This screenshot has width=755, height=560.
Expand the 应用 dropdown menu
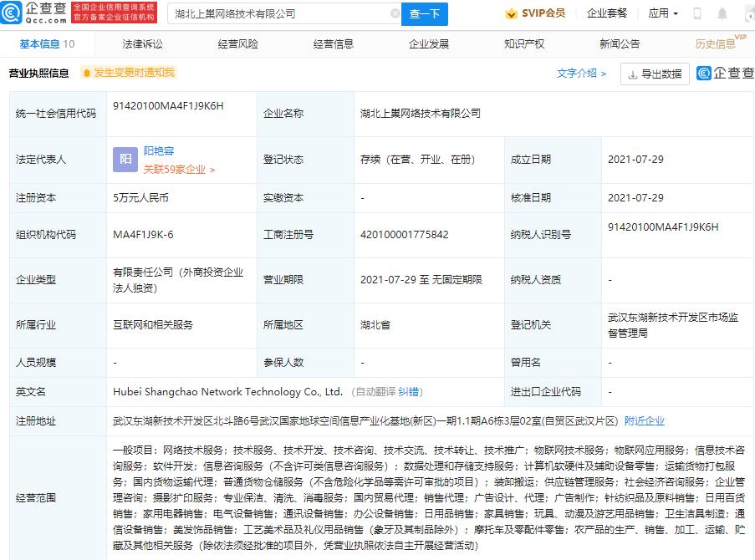pos(663,13)
